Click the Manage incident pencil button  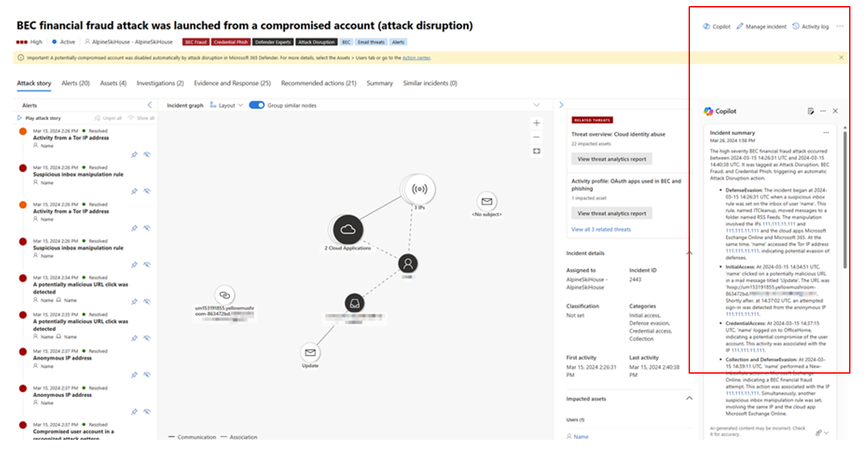click(x=761, y=26)
